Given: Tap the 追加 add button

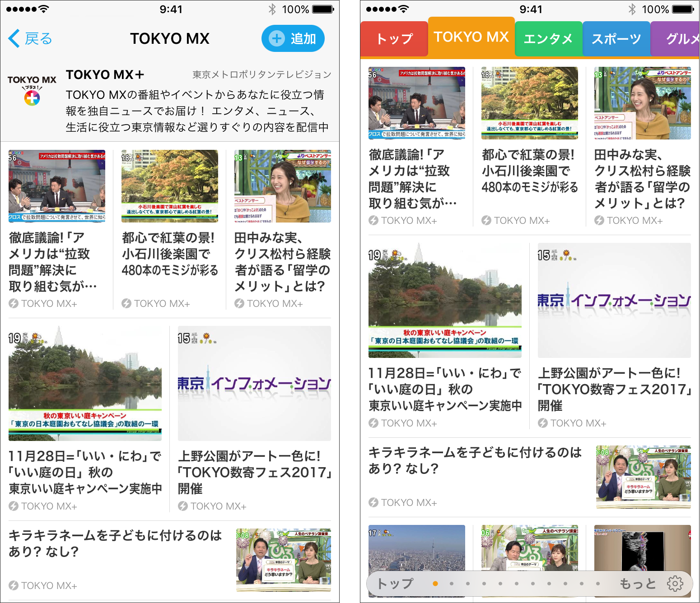Looking at the screenshot, I should coord(293,38).
